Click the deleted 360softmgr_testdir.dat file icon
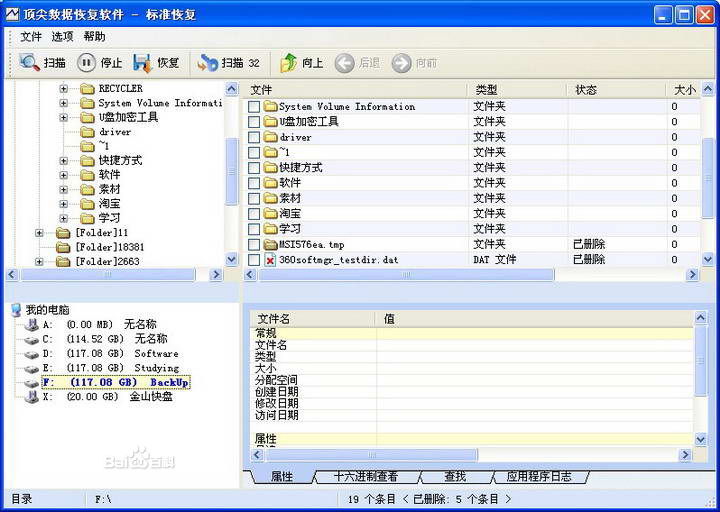The height and width of the screenshot is (512, 720). (x=270, y=260)
